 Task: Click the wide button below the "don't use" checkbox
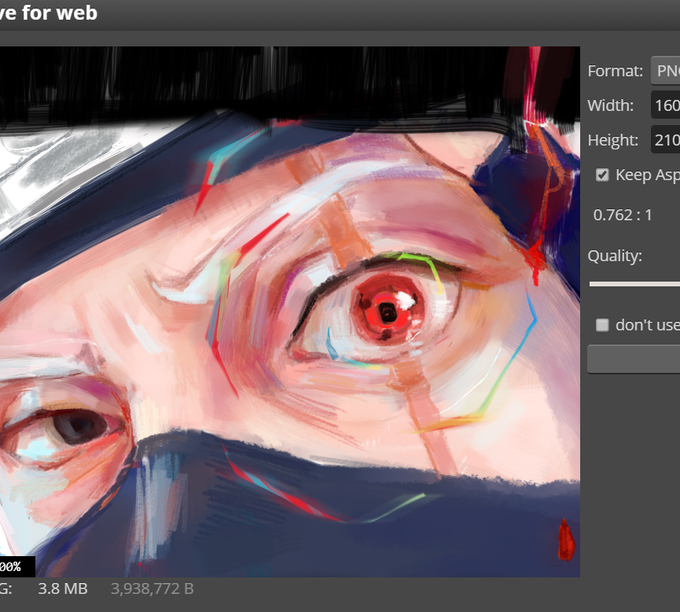(x=634, y=359)
